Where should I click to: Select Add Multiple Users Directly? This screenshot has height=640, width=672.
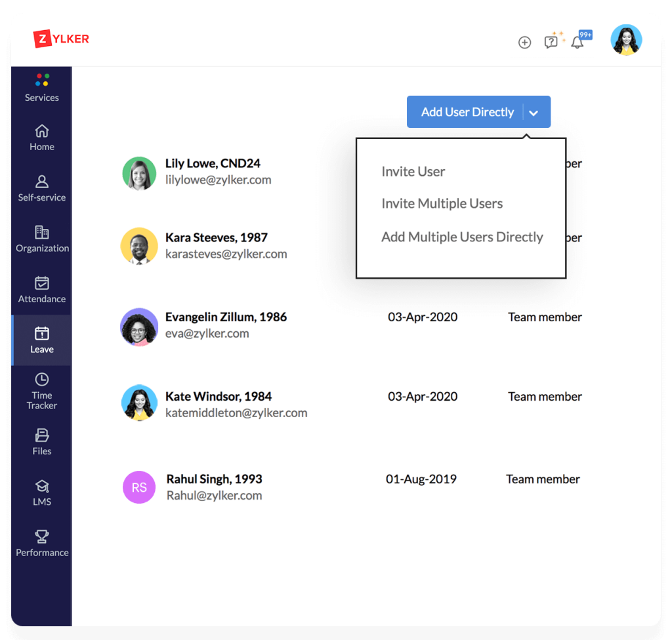point(462,237)
